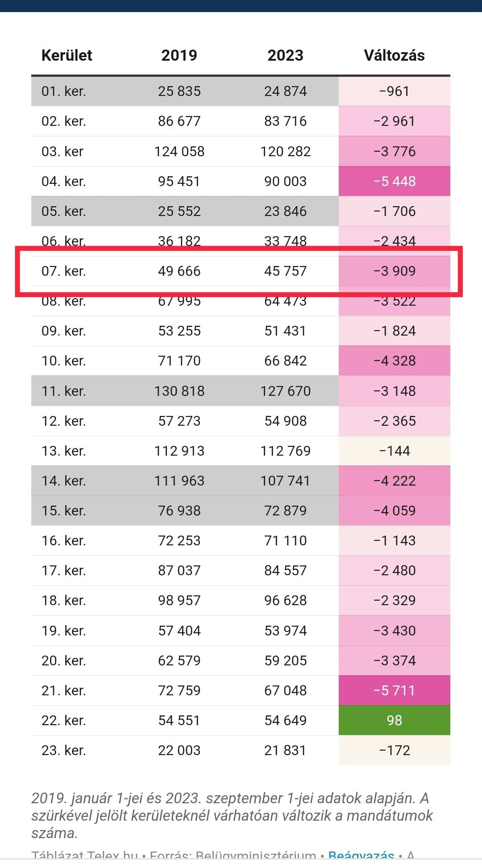Select the 13. ker. row label

pos(63,451)
